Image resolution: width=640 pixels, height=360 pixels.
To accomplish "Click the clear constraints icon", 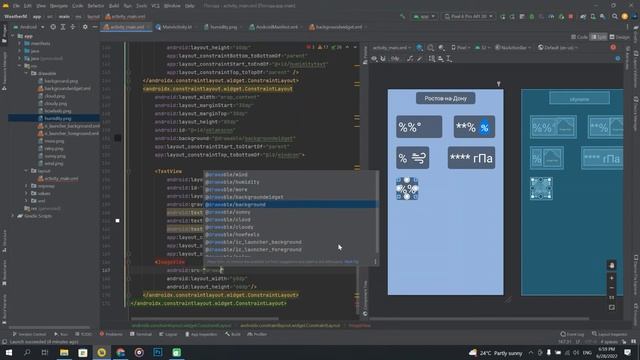I will [410, 59].
